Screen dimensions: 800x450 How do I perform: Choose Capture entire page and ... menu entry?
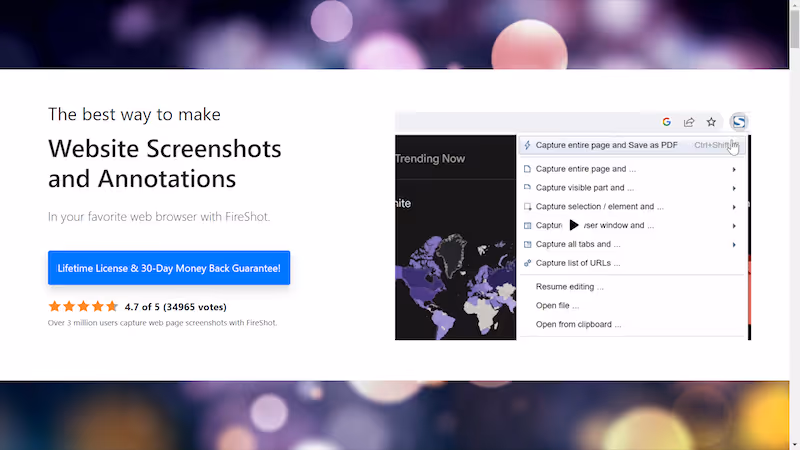pos(631,169)
